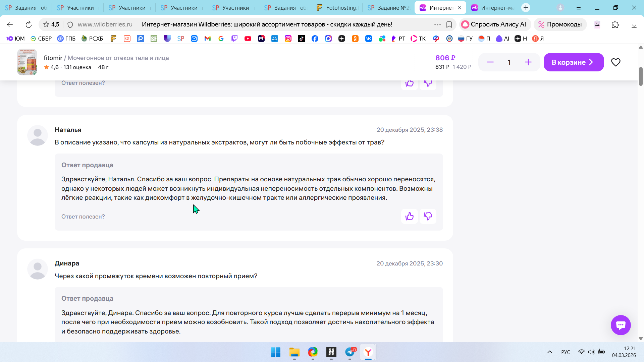Open the support chat bubble

click(621, 325)
